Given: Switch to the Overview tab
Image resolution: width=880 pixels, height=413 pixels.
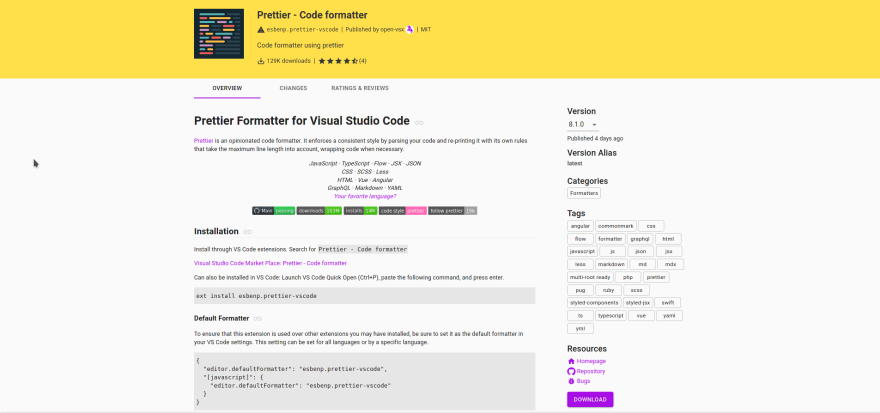Looking at the screenshot, I should (x=227, y=89).
